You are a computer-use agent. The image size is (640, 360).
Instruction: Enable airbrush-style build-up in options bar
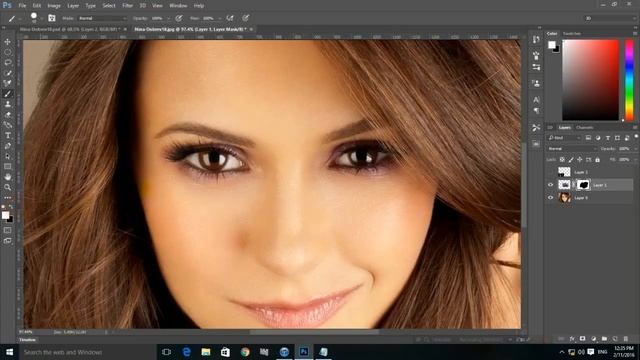pyautogui.click(x=230, y=18)
